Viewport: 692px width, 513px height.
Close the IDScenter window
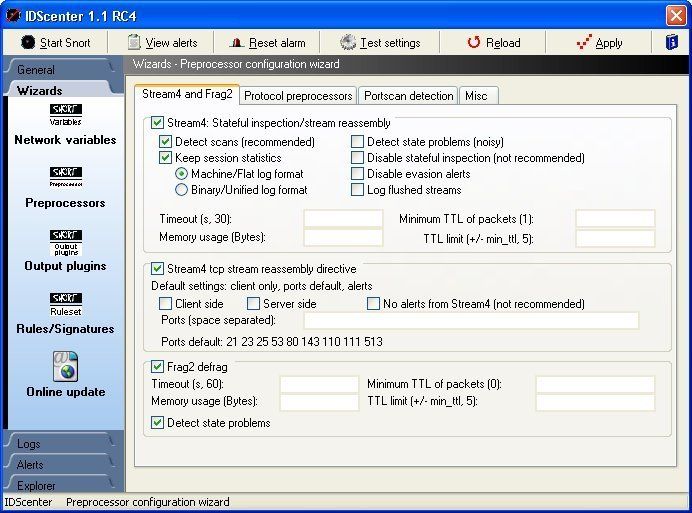point(676,15)
